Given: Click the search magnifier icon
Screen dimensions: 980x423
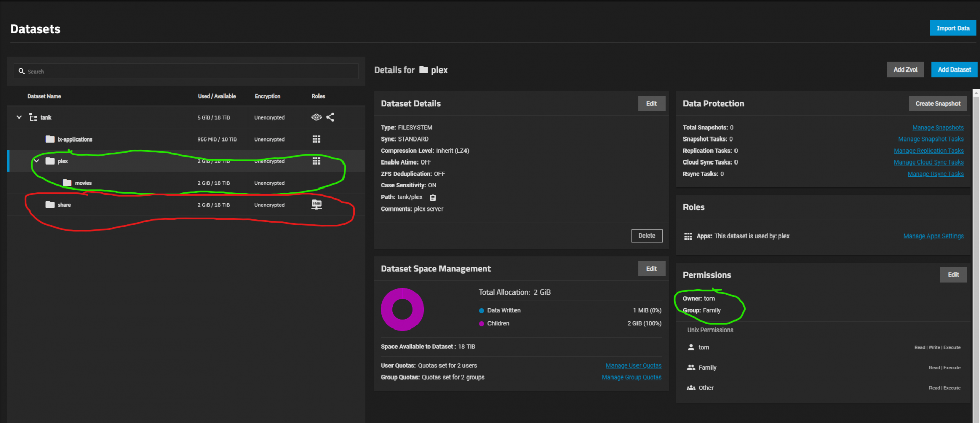Looking at the screenshot, I should (x=21, y=72).
